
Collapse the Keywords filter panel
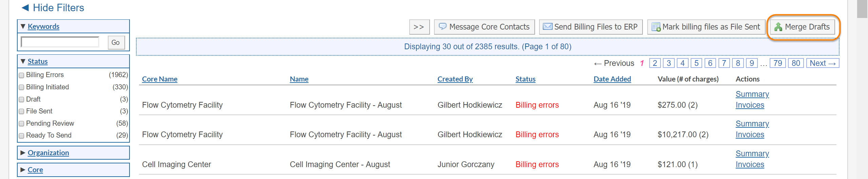pos(23,26)
